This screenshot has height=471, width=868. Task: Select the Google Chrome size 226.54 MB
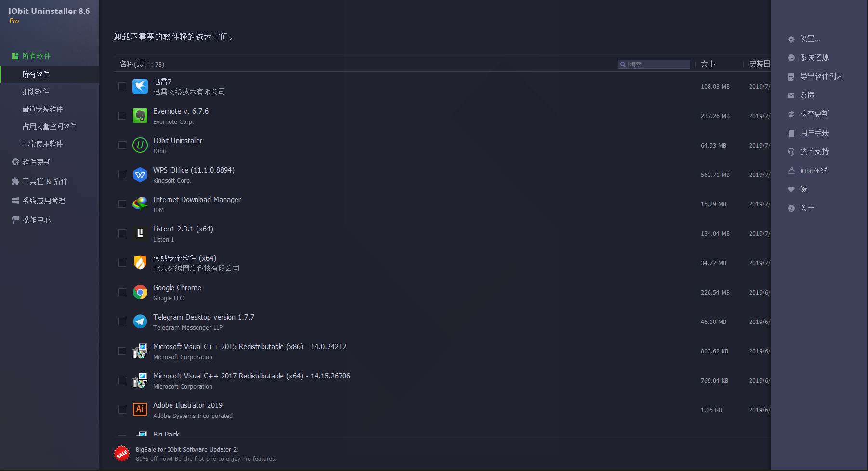click(x=715, y=293)
